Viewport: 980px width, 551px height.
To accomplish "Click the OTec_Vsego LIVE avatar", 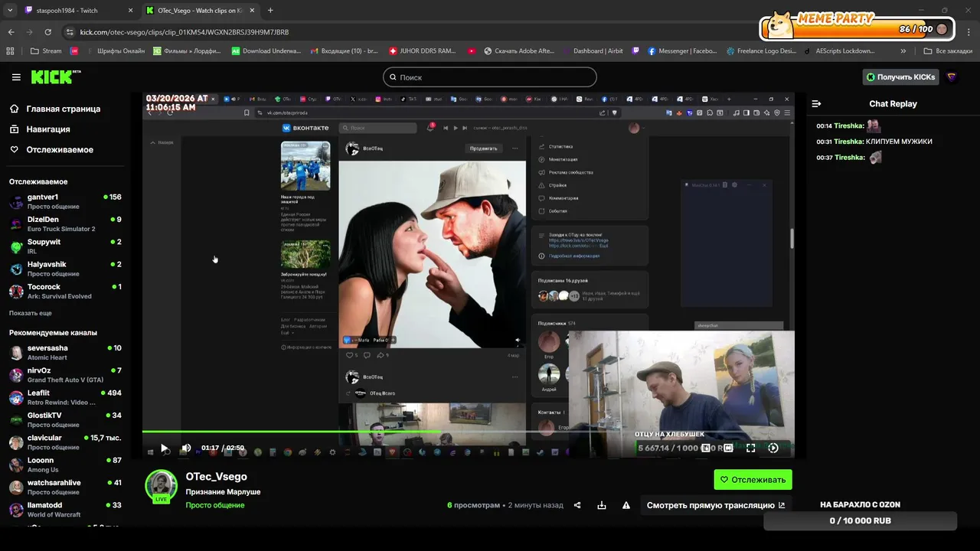I will point(162,486).
